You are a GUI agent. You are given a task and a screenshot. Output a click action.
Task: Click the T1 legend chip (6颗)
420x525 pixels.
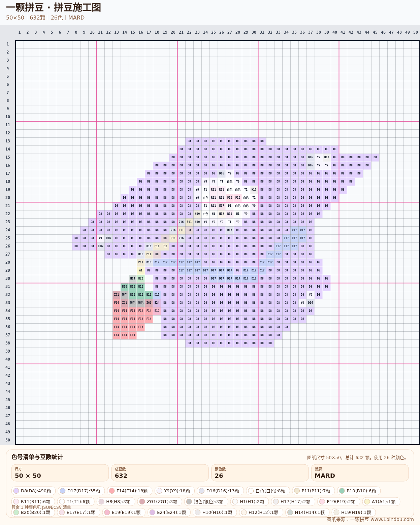(x=76, y=502)
